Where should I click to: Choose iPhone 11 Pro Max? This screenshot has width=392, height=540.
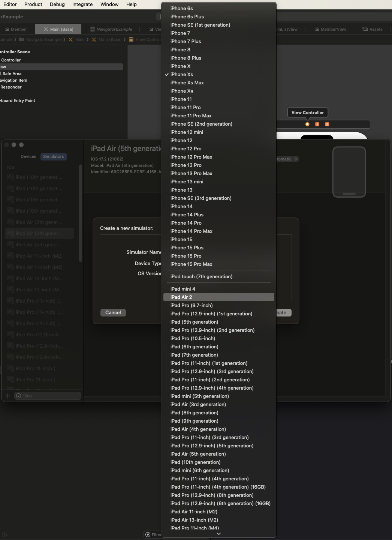[x=219, y=115]
